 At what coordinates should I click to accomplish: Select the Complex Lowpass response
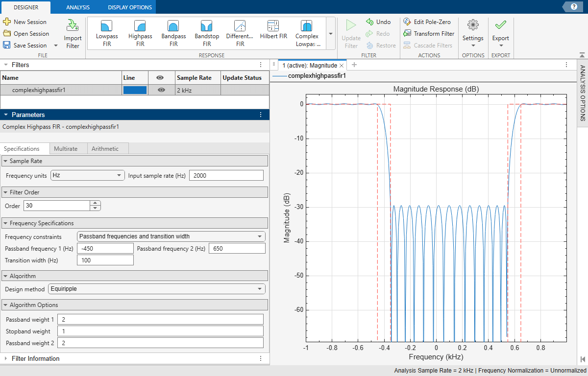pos(307,33)
